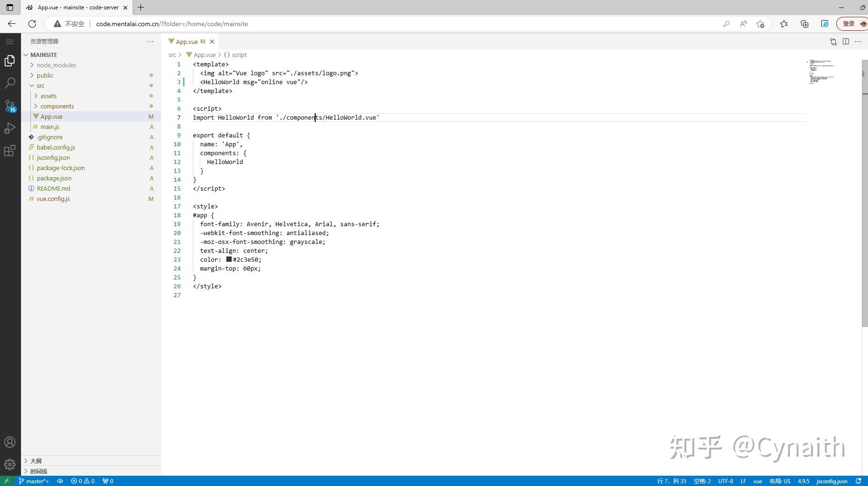This screenshot has width=868, height=486.
Task: Click the #2c3e50 color swatch
Action: tap(229, 259)
